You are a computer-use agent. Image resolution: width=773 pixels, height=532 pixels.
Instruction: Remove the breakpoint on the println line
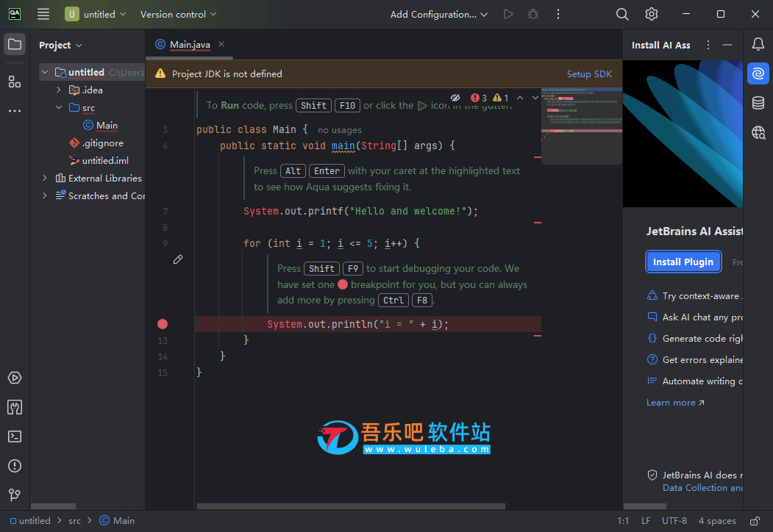click(163, 324)
